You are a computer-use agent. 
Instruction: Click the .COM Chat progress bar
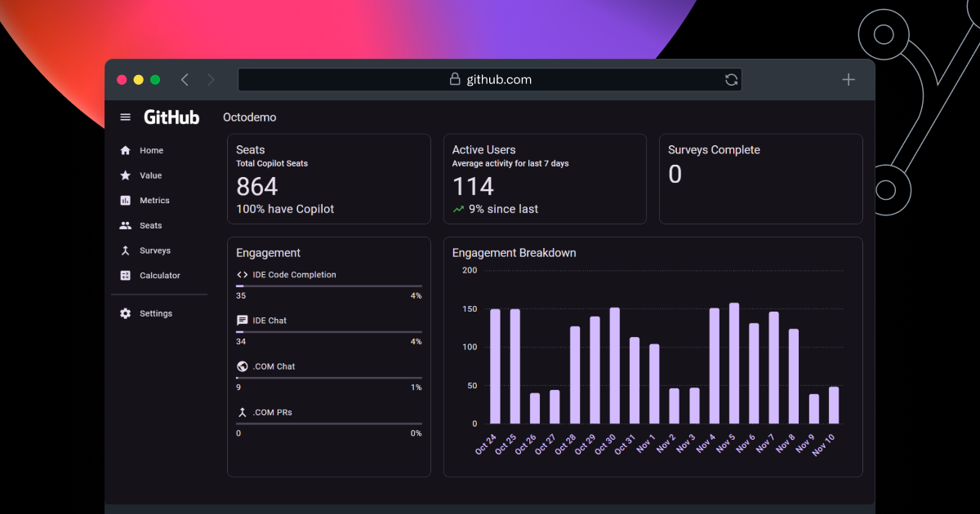tap(329, 378)
